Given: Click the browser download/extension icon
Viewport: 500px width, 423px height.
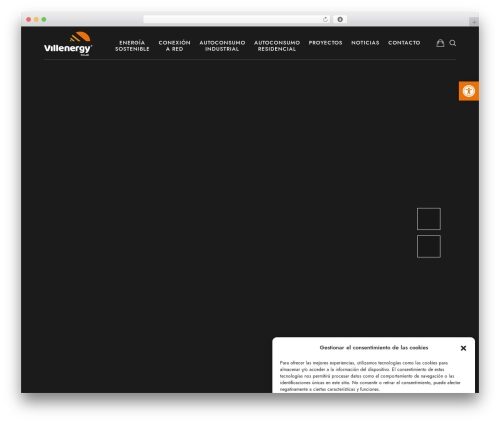Looking at the screenshot, I should pos(340,20).
